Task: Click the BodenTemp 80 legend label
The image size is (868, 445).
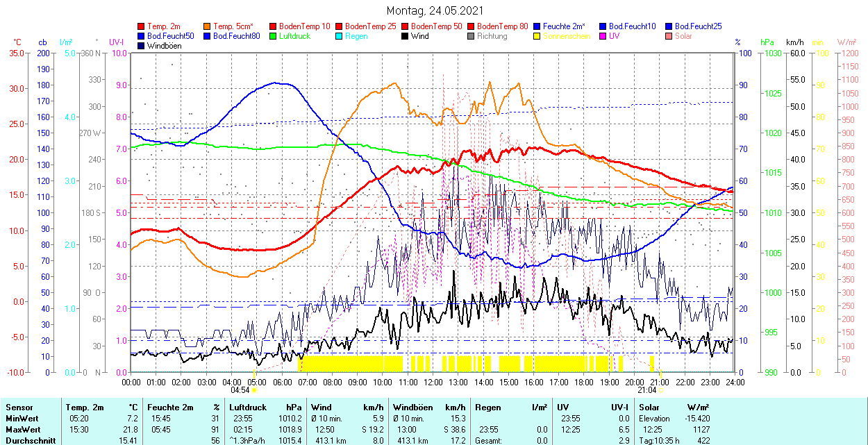Action: 503,26
